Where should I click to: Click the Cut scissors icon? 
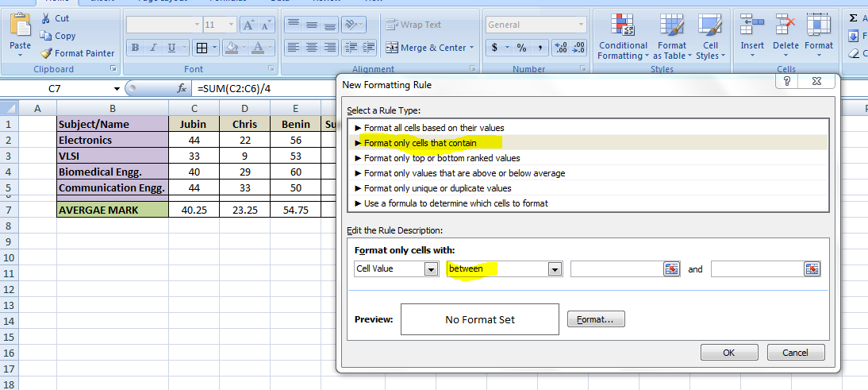[x=45, y=18]
